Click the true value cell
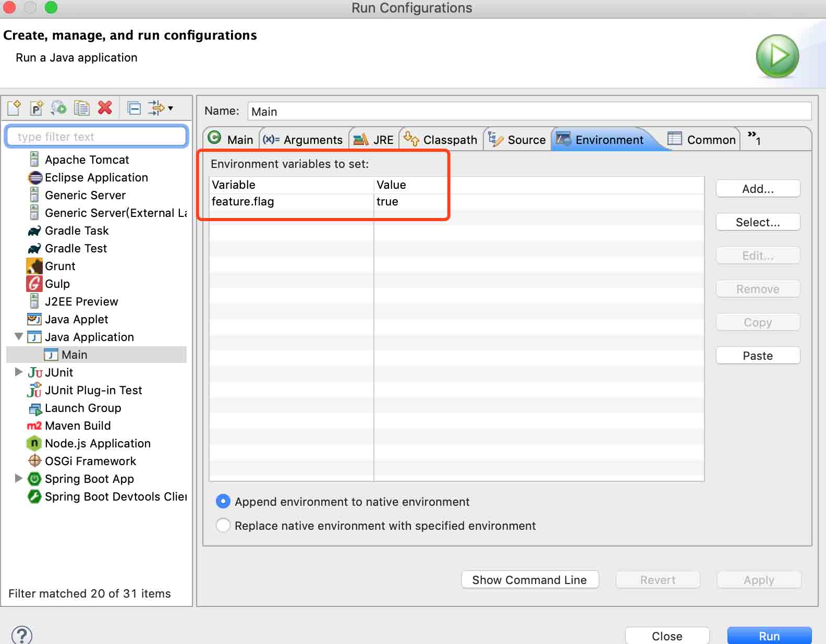The image size is (826, 644). click(x=539, y=201)
